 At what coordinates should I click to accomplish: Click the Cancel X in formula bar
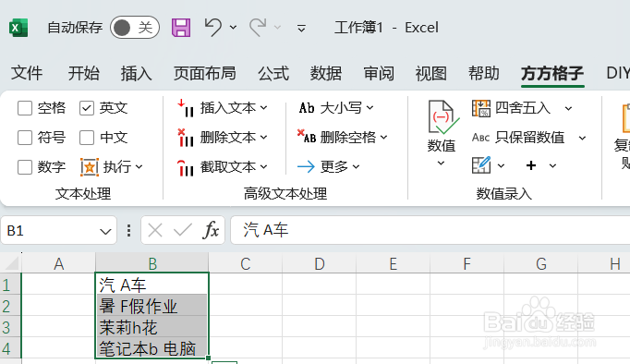pyautogui.click(x=155, y=231)
